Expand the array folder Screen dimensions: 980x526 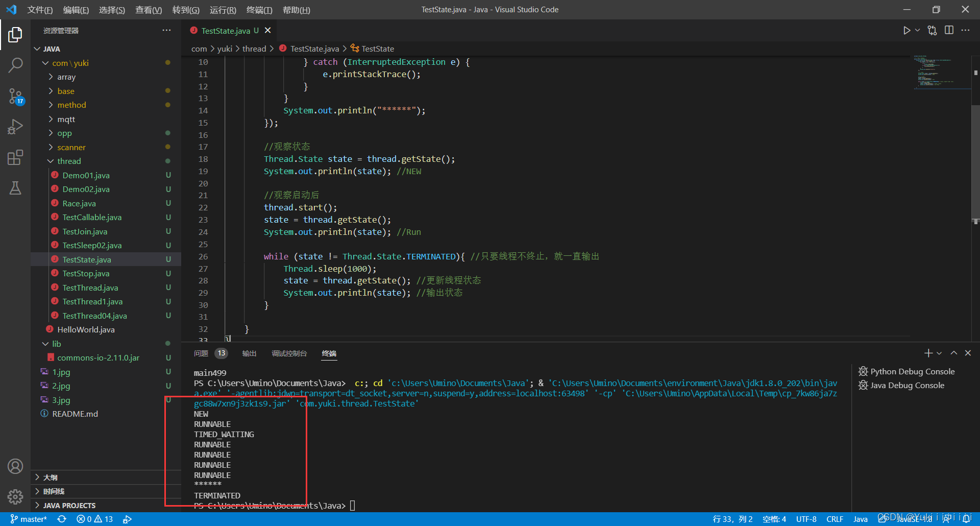click(106, 77)
